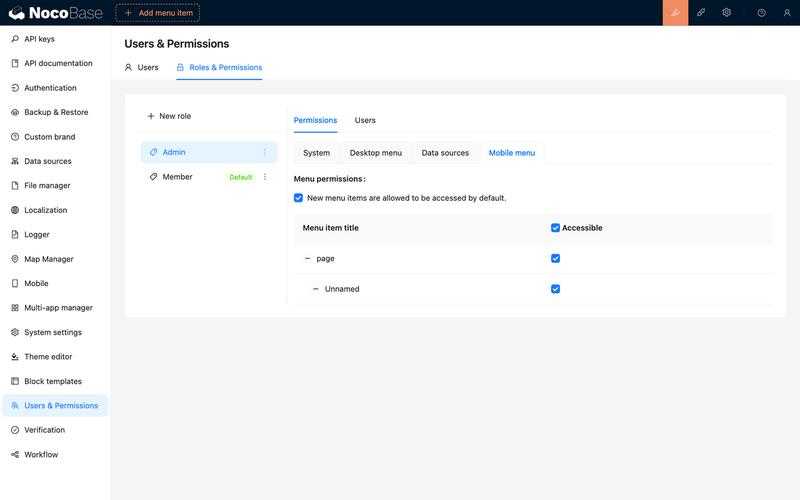Open Admin role more options menu
Viewport: 800px width, 500px height.
tap(265, 152)
